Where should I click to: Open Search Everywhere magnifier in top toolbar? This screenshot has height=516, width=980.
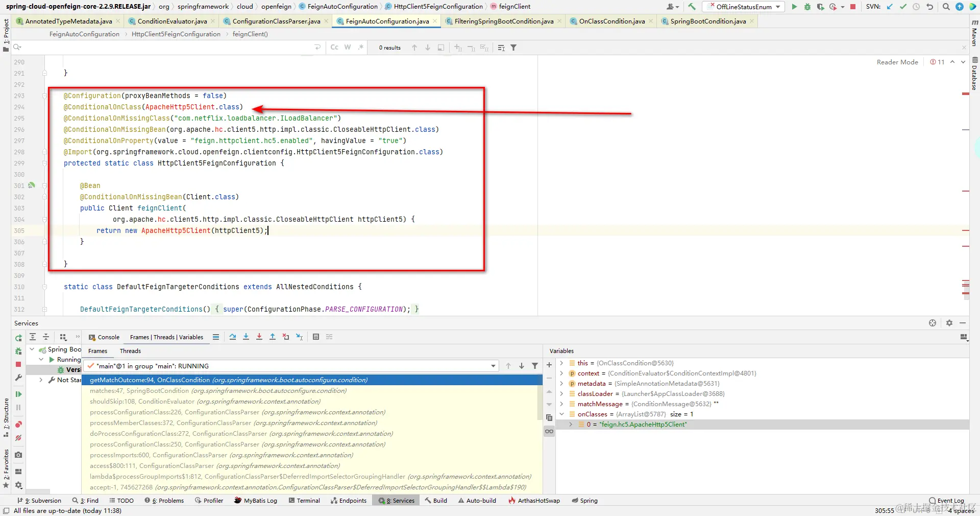946,7
